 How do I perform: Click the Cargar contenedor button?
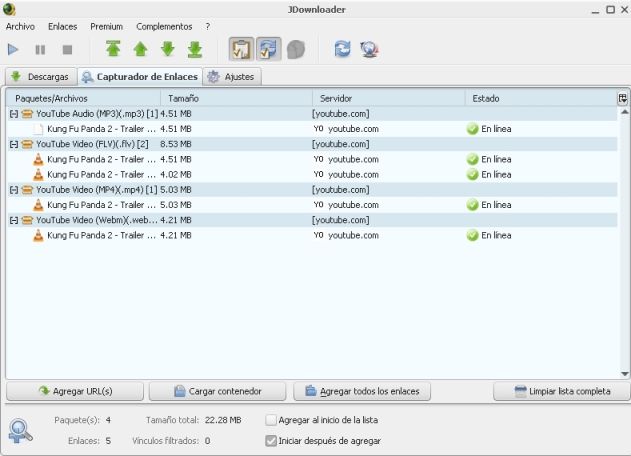click(x=217, y=391)
